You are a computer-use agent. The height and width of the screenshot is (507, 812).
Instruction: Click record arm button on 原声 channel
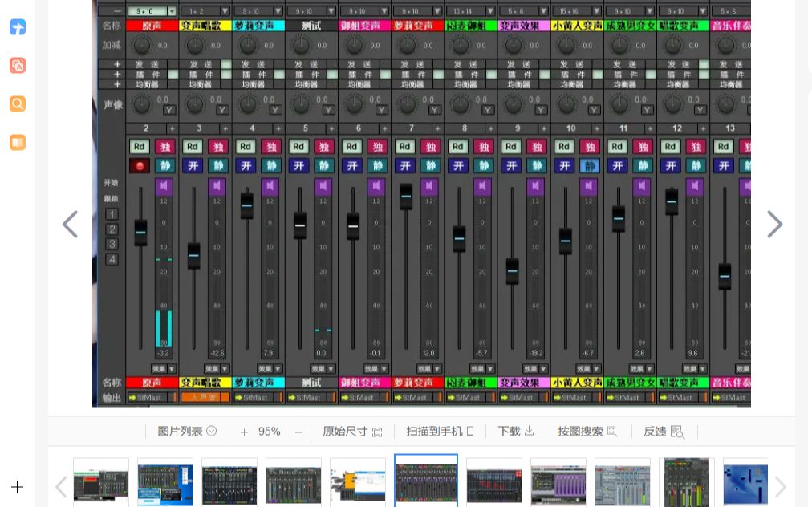coord(140,166)
